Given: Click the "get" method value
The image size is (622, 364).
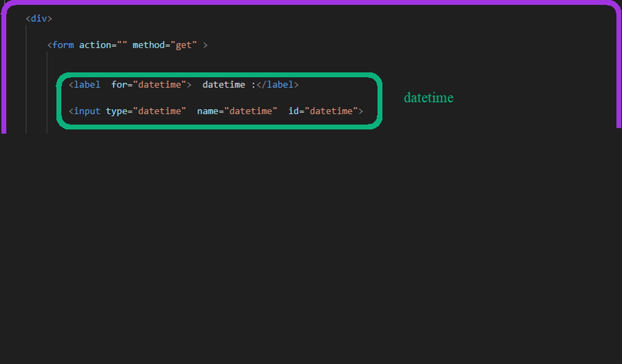Looking at the screenshot, I should 184,45.
